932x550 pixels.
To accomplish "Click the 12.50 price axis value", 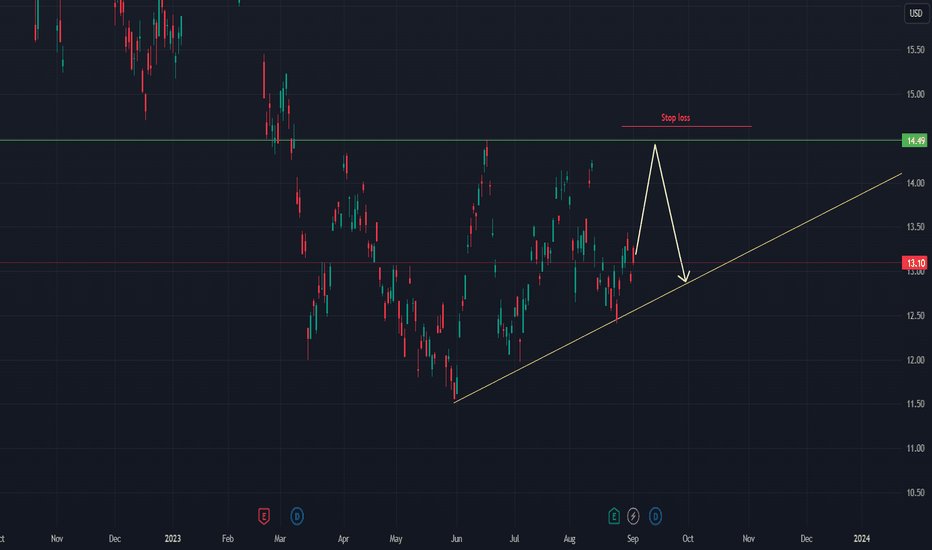I will [915, 316].
